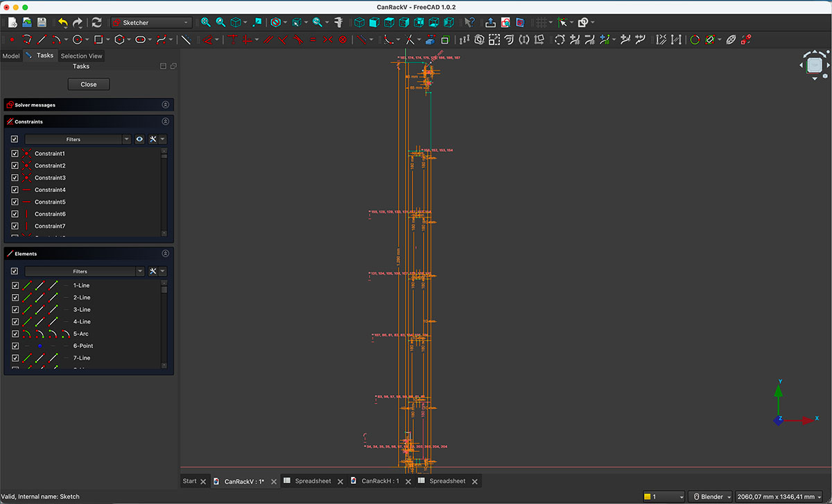Click the measure caliper icon
Viewport: 832px width, 504px height.
click(x=338, y=23)
